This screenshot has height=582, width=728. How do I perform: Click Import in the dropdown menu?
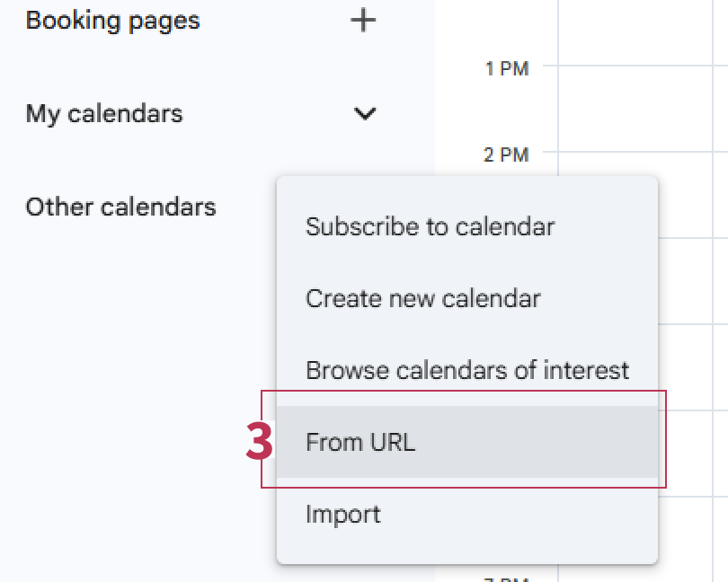coord(343,515)
